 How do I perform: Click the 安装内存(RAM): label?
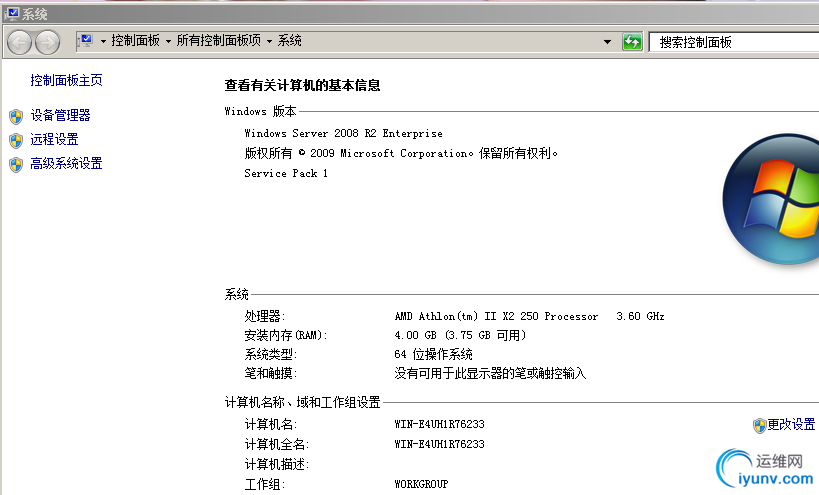pyautogui.click(x=286, y=335)
